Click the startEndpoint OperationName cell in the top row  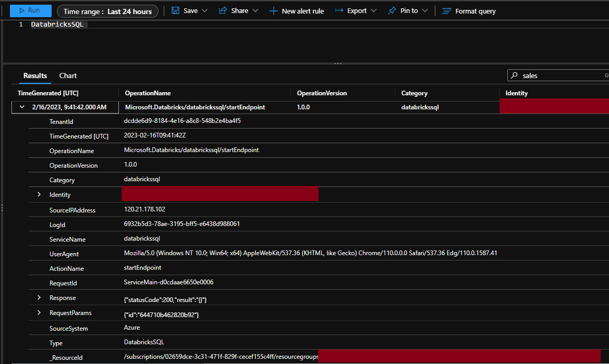[x=195, y=107]
